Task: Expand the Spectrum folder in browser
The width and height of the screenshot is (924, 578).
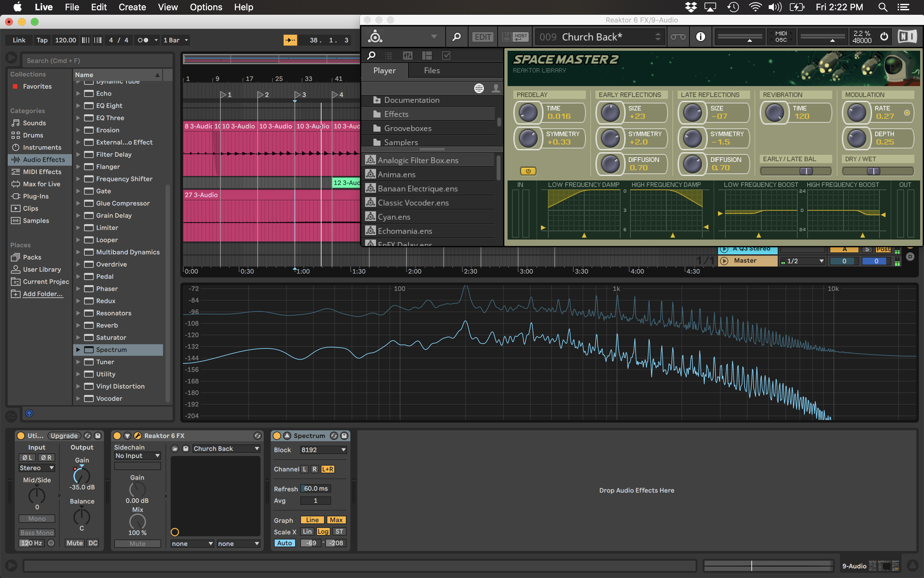Action: (78, 349)
